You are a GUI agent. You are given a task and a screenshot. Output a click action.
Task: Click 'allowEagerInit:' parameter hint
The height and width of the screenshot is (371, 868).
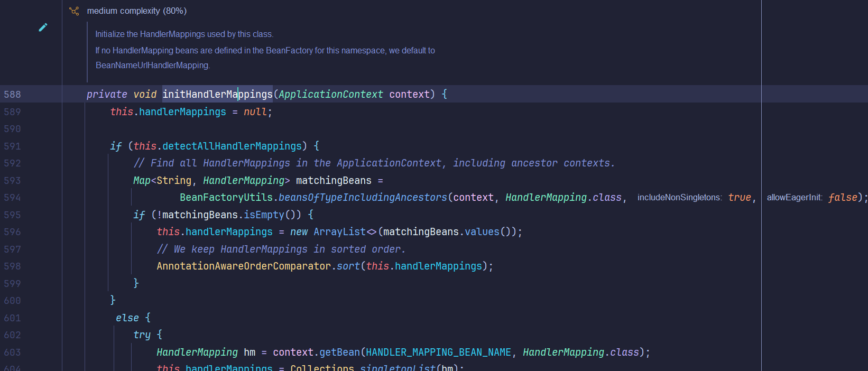(x=795, y=197)
